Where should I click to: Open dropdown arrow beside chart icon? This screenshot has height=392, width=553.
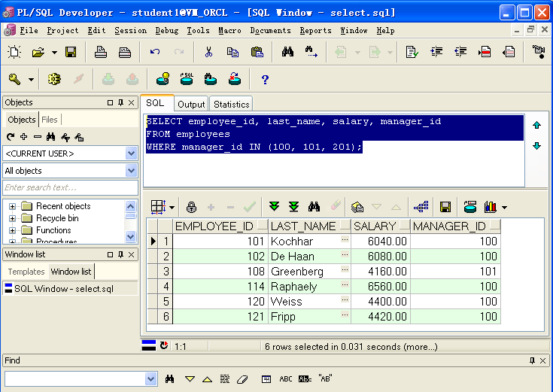[505, 208]
